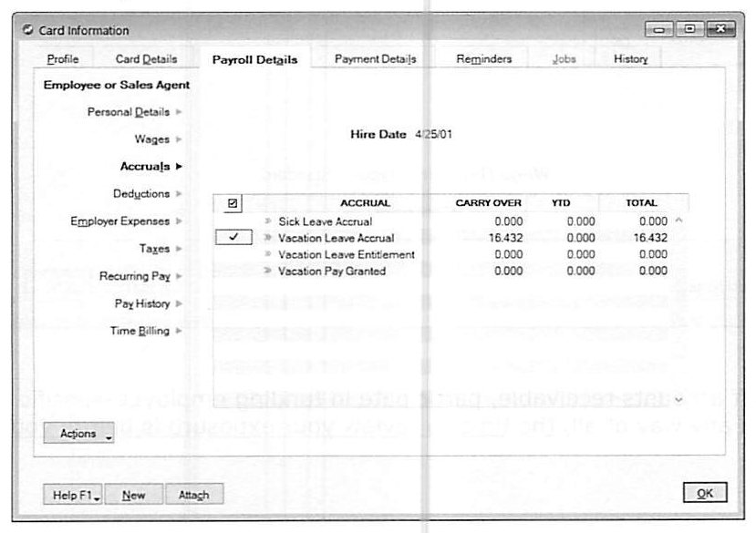
Task: Click the TOTAL column header
Action: (x=641, y=203)
